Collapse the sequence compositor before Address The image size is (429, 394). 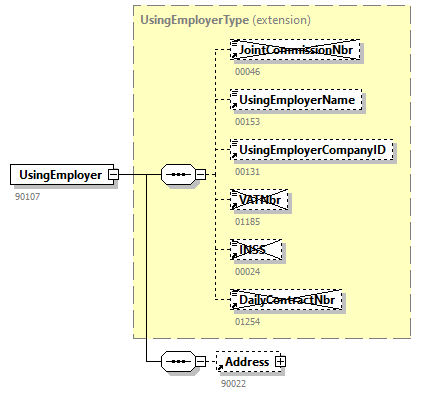pos(200,361)
